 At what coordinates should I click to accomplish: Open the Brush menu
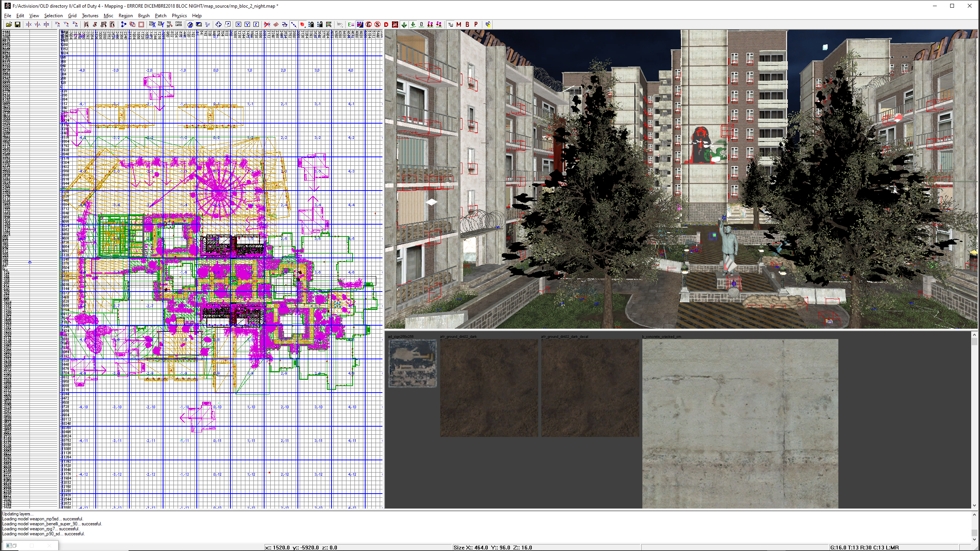[x=144, y=16]
